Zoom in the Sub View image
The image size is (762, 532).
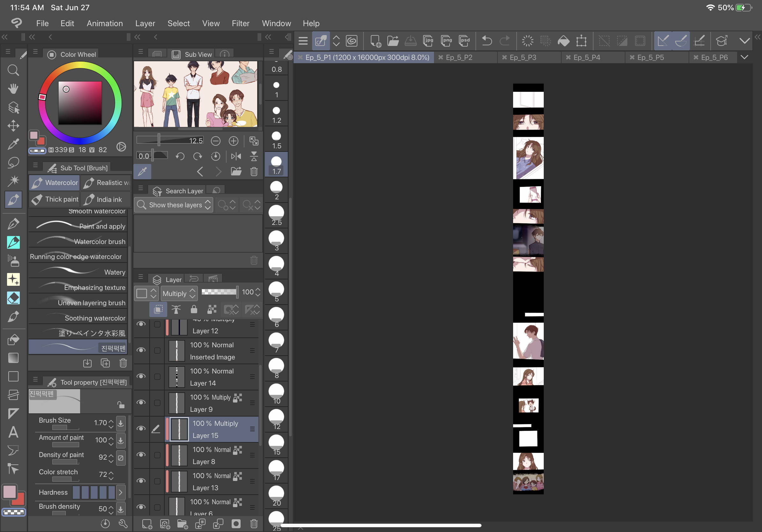[234, 141]
